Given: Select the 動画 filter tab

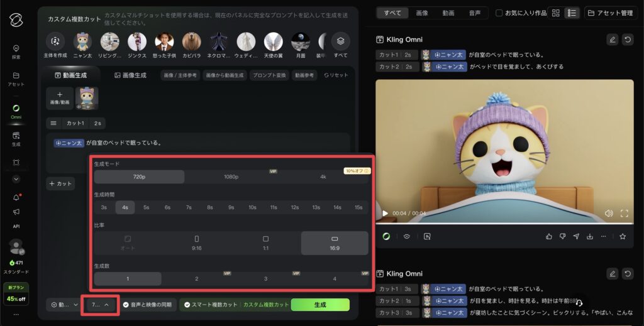Looking at the screenshot, I should click(x=448, y=13).
